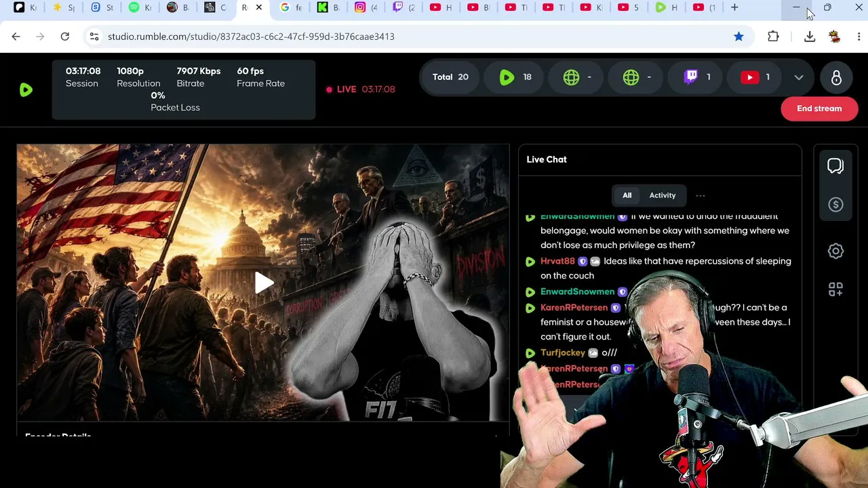Switch to the Instagram browser tab

366,7
